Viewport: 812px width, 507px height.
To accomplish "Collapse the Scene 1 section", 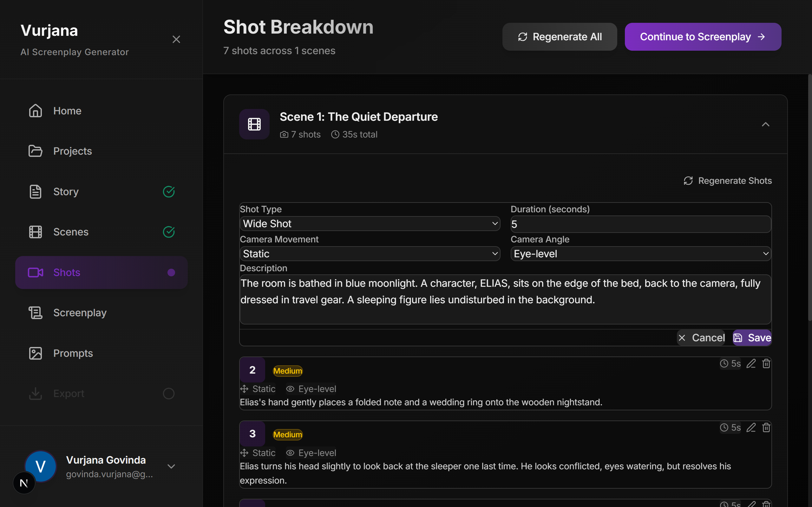I will 765,125.
